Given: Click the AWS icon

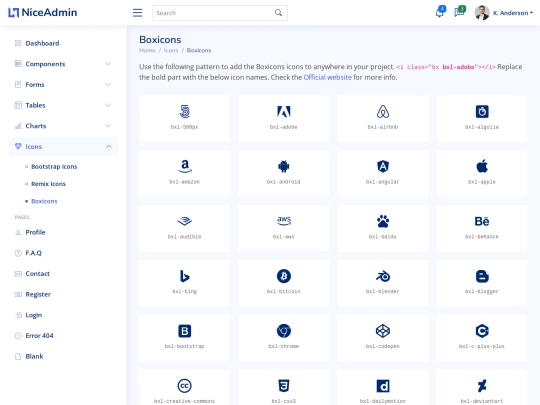Looking at the screenshot, I should click(284, 221).
